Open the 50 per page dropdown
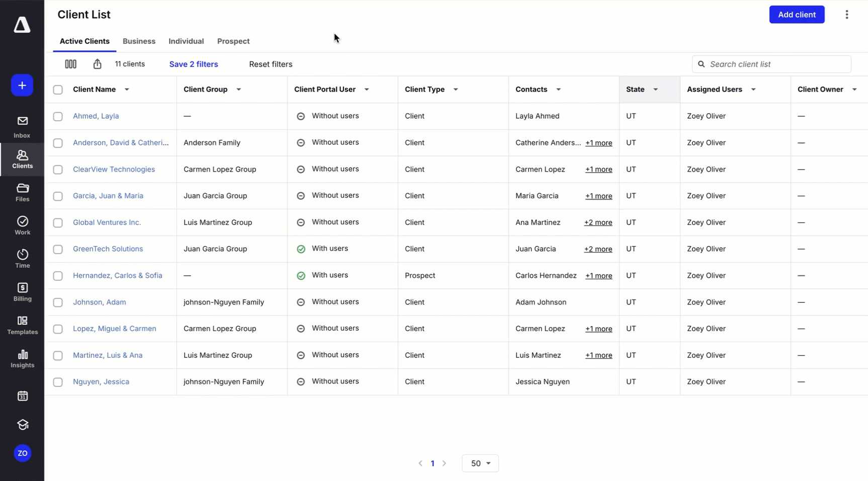This screenshot has width=868, height=481. coord(480,463)
